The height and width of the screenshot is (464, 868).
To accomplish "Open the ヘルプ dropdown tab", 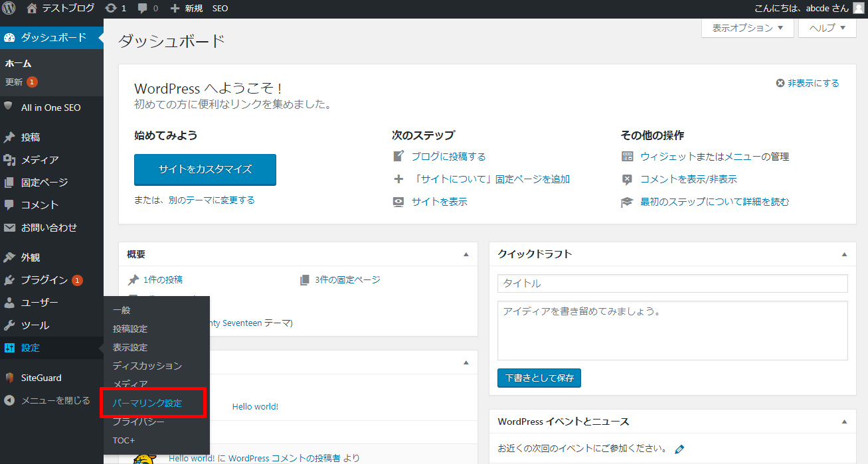I will point(826,28).
